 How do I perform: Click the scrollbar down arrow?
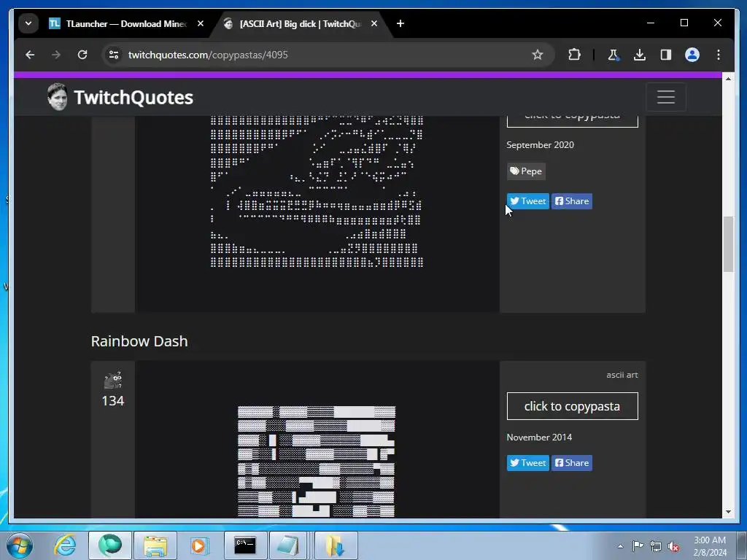(x=728, y=512)
